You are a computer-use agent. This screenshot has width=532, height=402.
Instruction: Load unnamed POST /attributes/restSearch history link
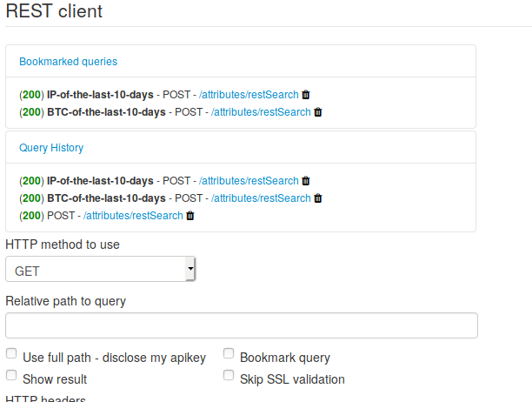tap(133, 216)
